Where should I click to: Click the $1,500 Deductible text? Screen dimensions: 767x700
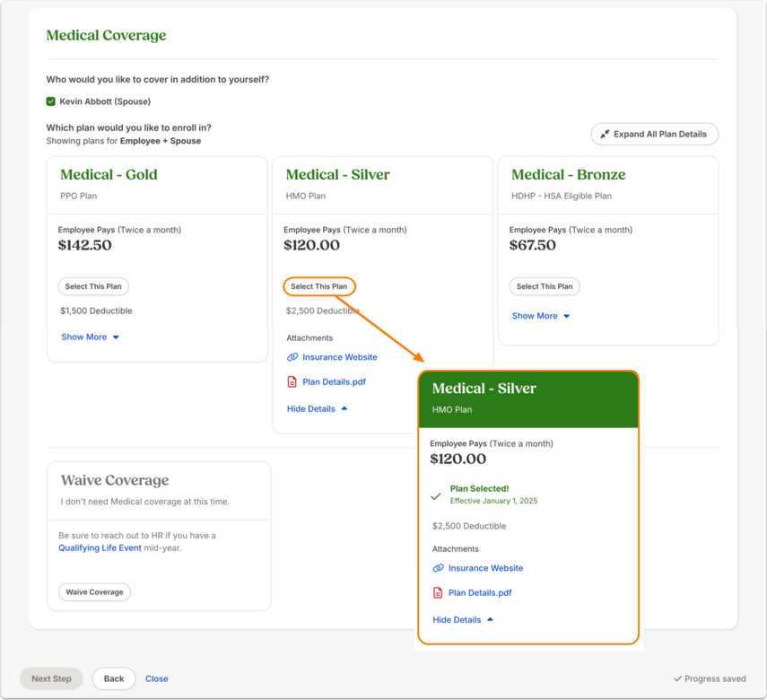96,311
